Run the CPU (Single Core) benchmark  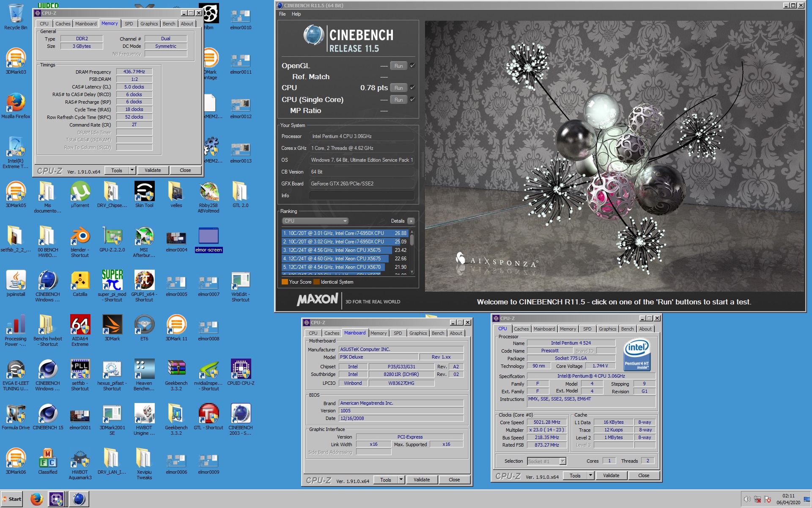click(398, 99)
